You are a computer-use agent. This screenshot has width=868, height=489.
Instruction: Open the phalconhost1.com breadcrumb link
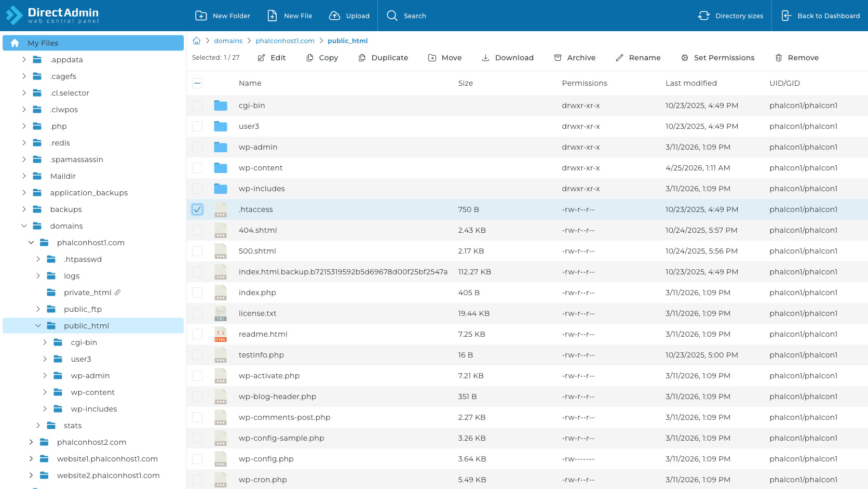pos(285,41)
